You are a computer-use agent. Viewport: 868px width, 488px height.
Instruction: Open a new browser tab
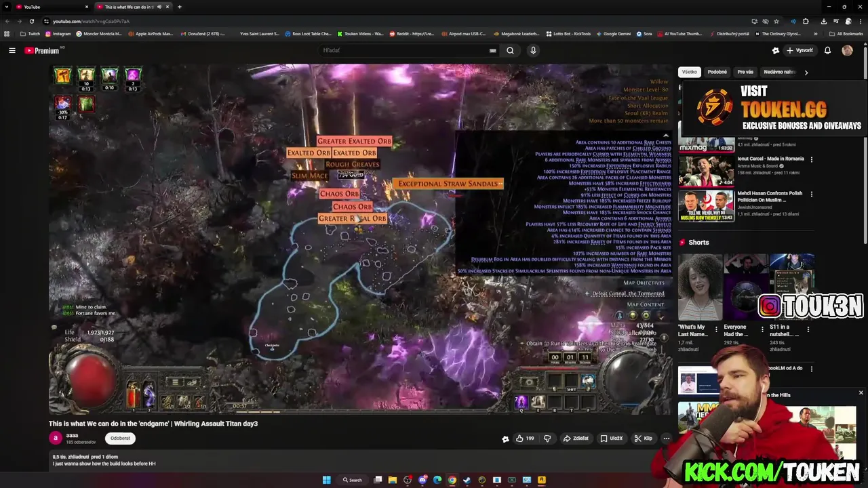180,7
